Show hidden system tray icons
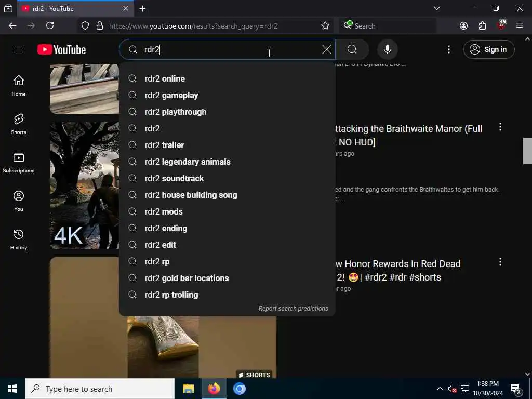532x399 pixels. (440, 389)
